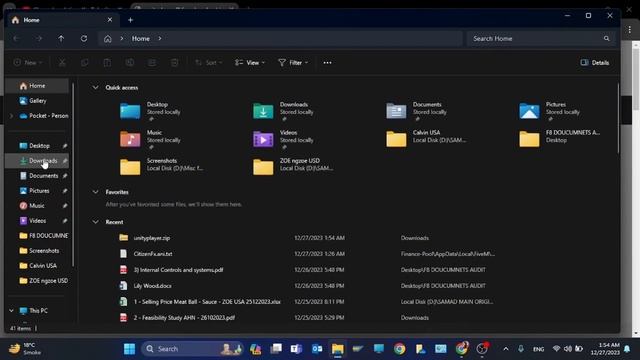Click the main pane vertical scrollbar
The image size is (640, 360).
(x=618, y=118)
